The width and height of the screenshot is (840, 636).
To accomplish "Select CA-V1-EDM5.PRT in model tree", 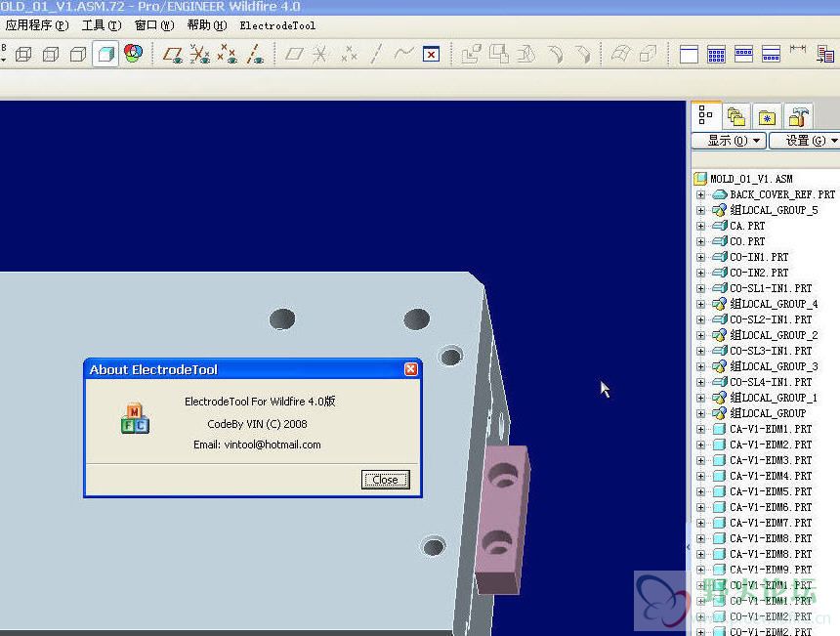I will [771, 491].
